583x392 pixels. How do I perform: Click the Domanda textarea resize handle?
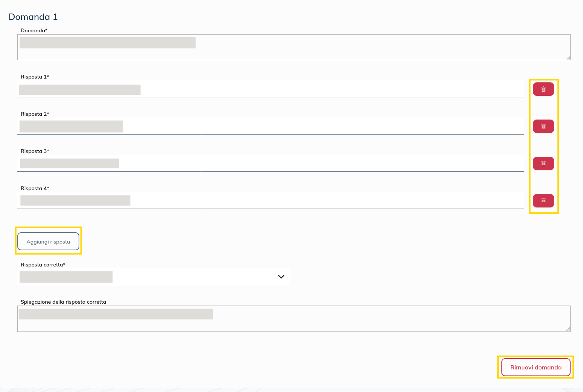(x=568, y=58)
